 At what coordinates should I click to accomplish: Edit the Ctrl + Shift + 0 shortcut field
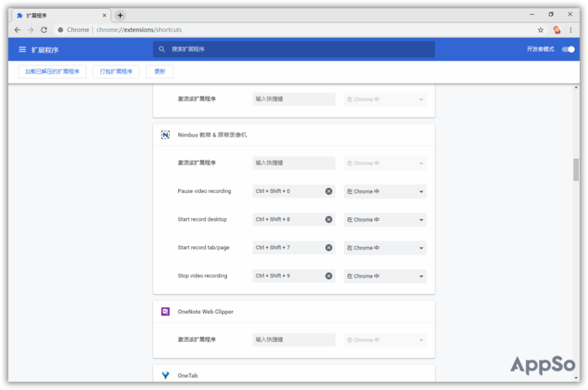(x=294, y=191)
